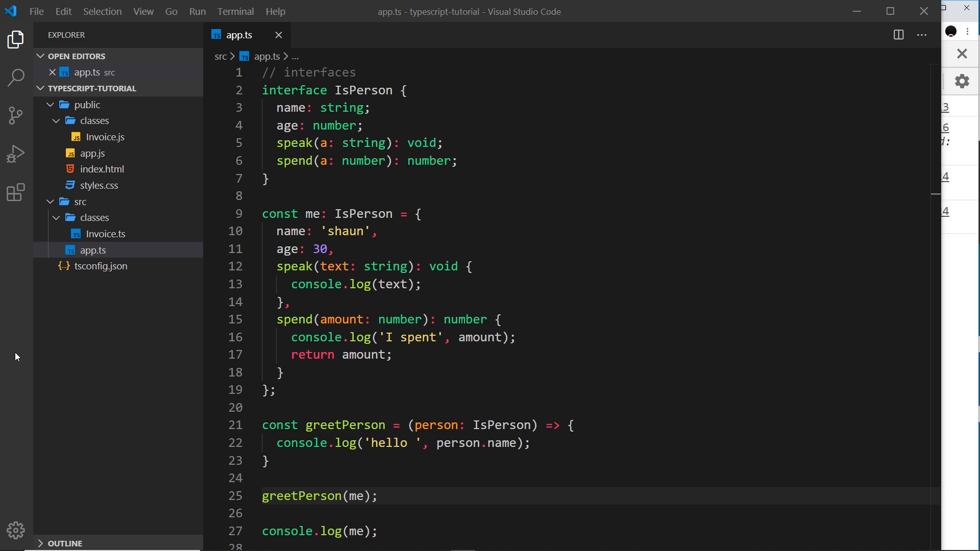The image size is (980, 551).
Task: Open the editor More Actions ellipsis
Action: click(x=922, y=35)
